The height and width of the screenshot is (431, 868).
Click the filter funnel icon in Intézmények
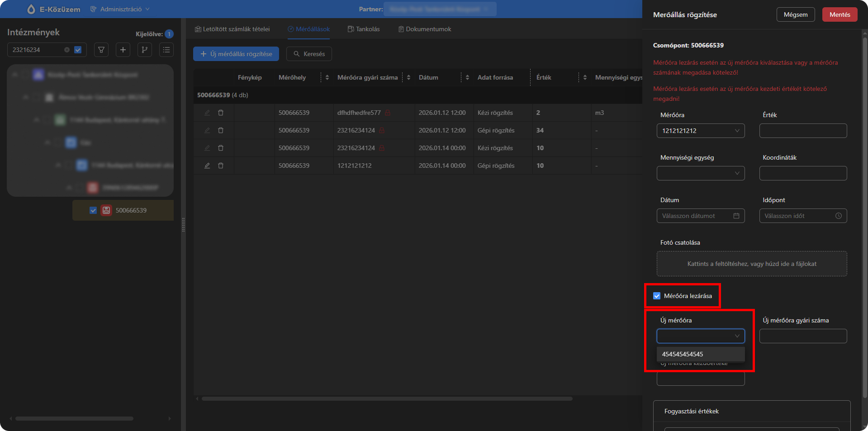[x=101, y=50]
